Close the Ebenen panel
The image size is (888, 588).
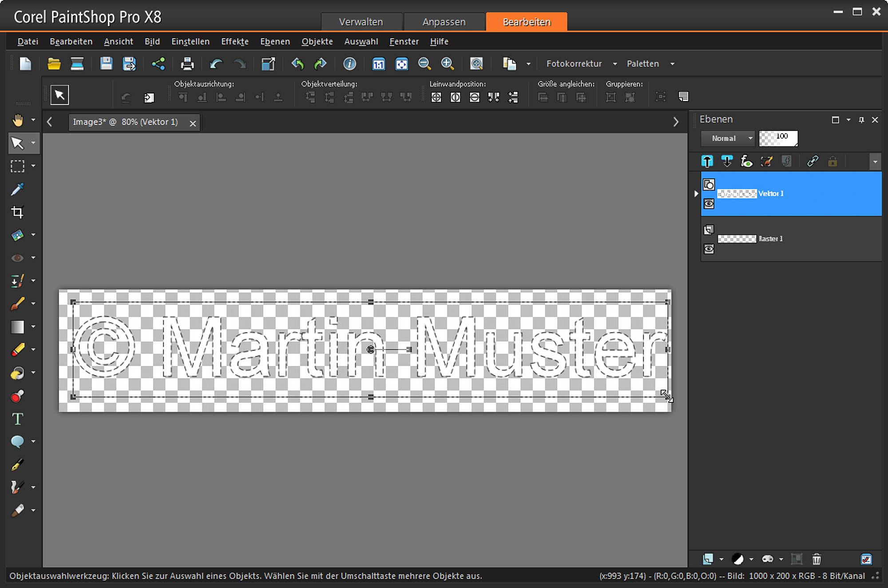875,120
